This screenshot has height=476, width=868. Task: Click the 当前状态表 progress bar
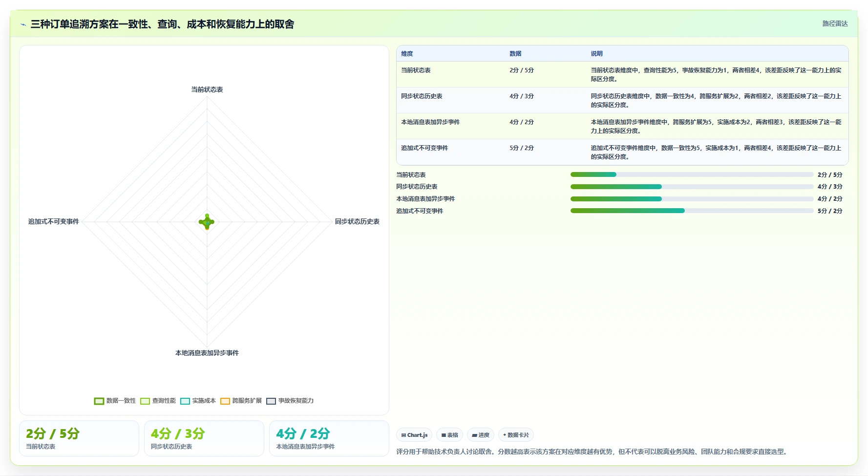(x=692, y=174)
